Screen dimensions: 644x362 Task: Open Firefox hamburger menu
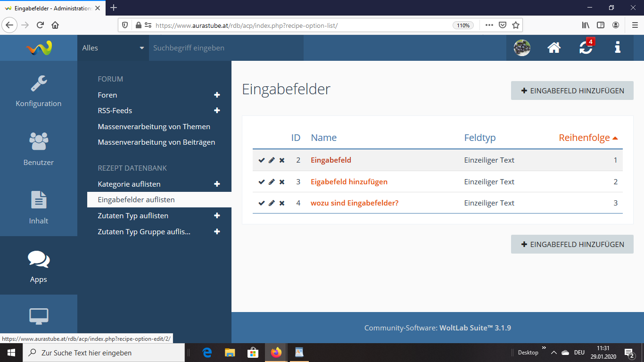click(634, 25)
